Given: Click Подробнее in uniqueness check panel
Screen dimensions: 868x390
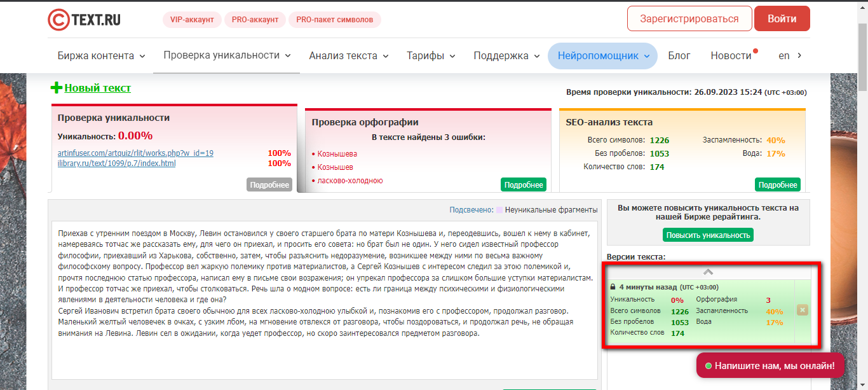Looking at the screenshot, I should (x=269, y=185).
